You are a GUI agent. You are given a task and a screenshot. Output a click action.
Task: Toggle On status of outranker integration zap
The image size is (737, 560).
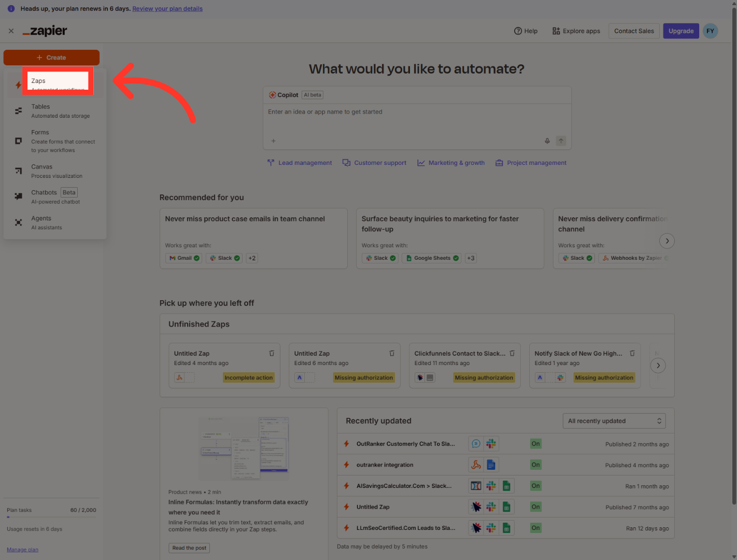coord(535,465)
